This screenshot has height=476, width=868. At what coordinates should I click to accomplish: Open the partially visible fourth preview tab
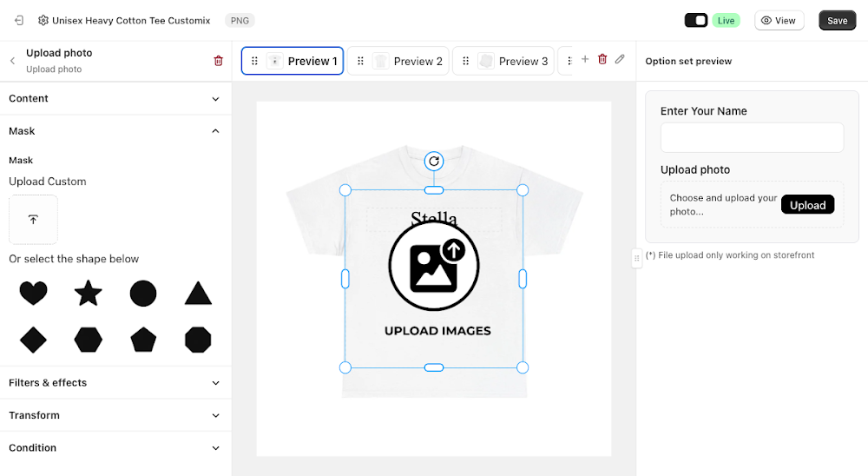565,61
